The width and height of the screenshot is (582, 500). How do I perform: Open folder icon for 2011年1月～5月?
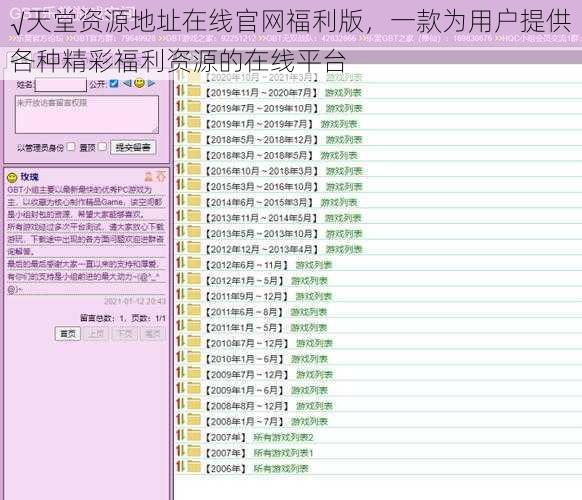194,326
